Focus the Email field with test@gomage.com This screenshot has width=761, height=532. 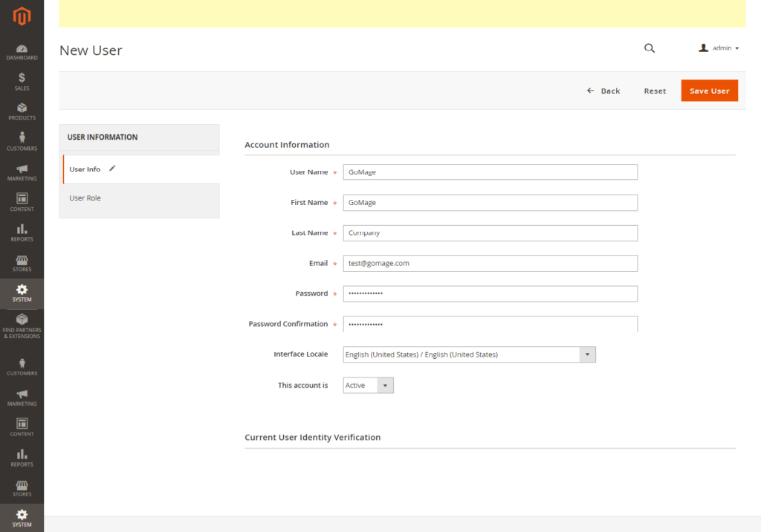490,263
